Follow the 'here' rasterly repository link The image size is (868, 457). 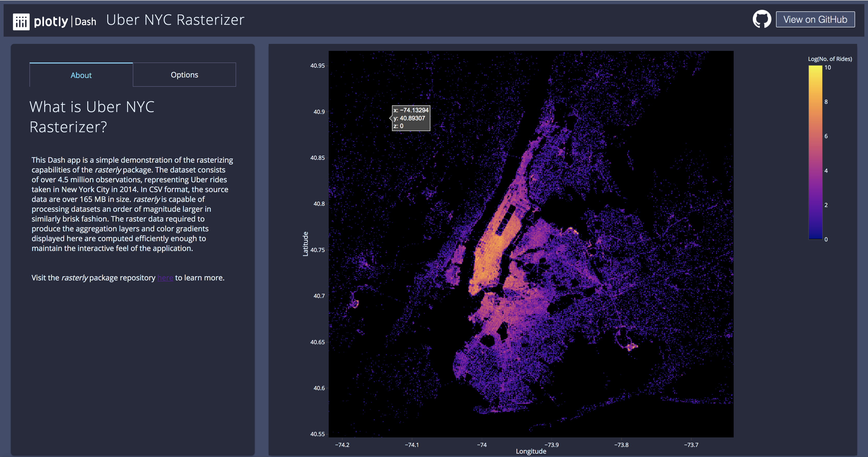[x=165, y=278]
